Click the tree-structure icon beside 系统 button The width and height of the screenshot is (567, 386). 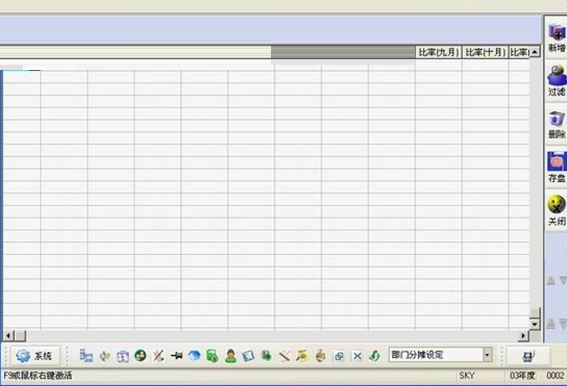86,356
